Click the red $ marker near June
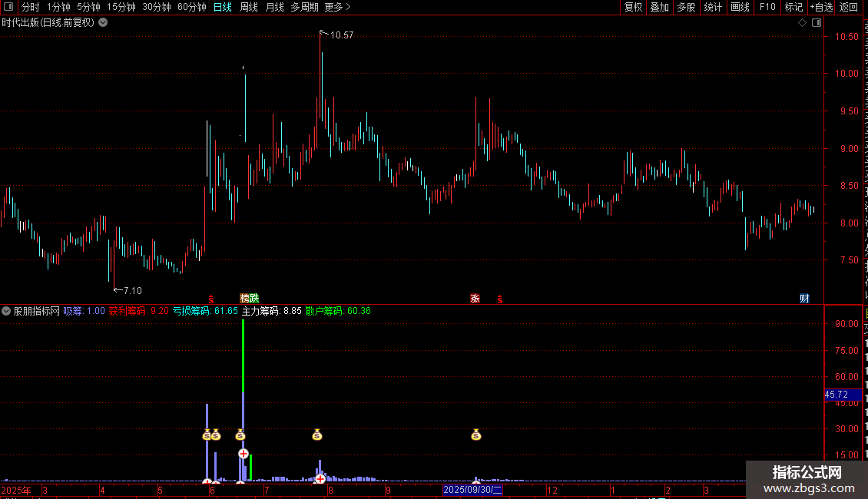 coord(211,299)
